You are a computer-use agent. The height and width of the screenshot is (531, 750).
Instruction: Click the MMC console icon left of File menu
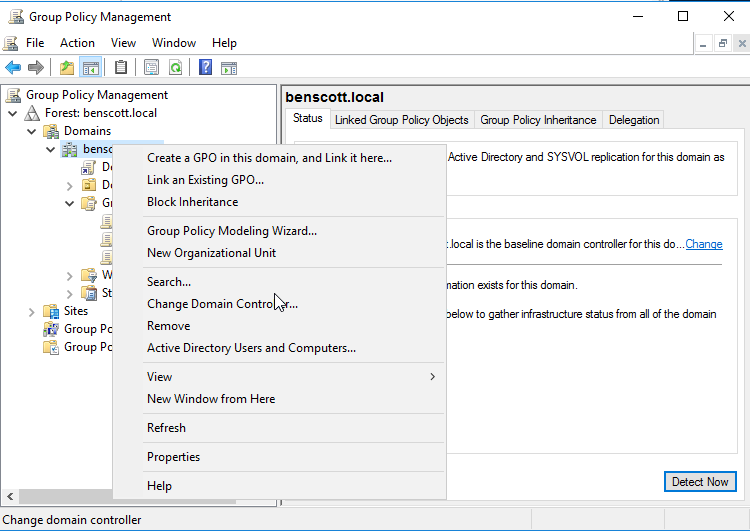[11, 43]
